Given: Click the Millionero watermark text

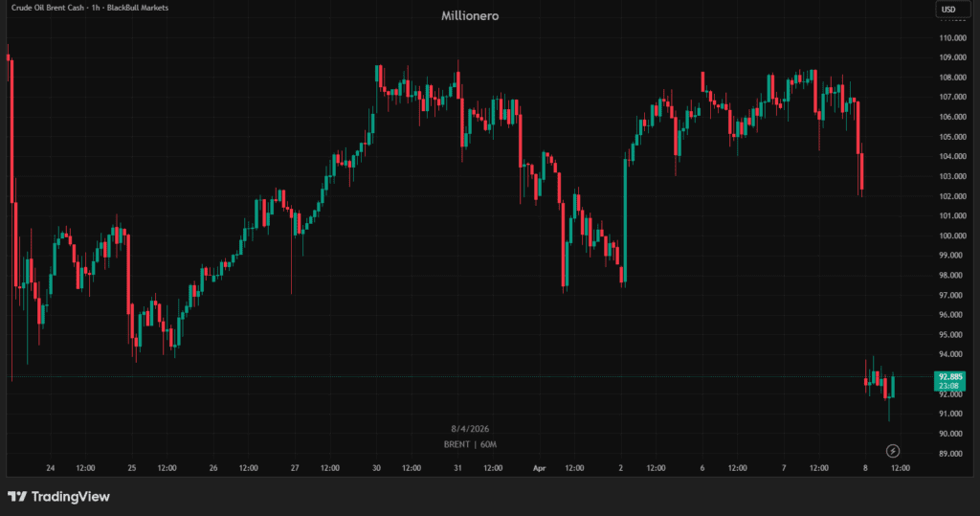Looking at the screenshot, I should pos(470,16).
